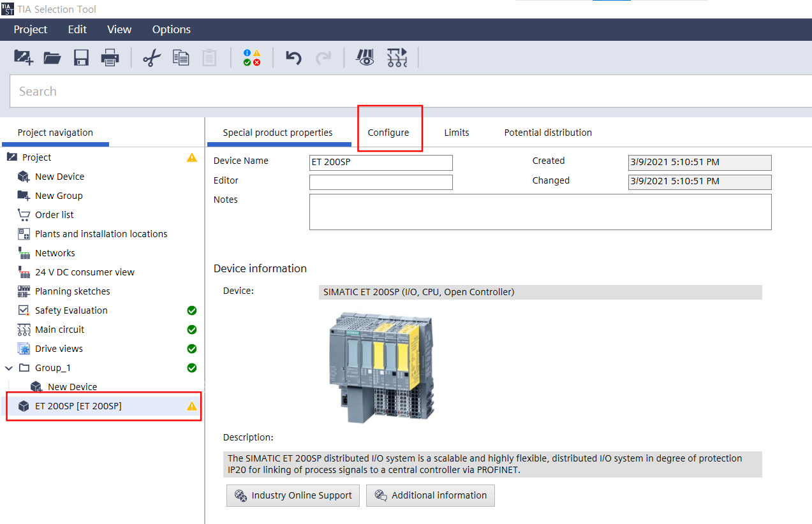
Task: Click the Drive views icon
Action: point(24,349)
